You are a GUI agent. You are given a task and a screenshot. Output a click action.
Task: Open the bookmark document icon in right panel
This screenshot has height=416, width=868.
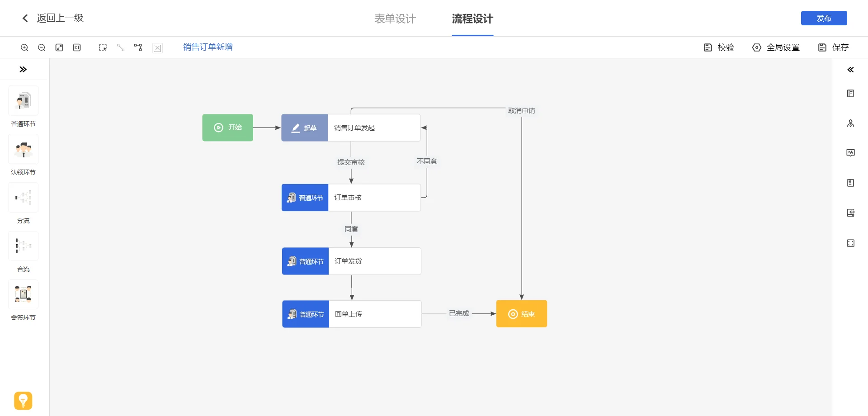click(850, 183)
